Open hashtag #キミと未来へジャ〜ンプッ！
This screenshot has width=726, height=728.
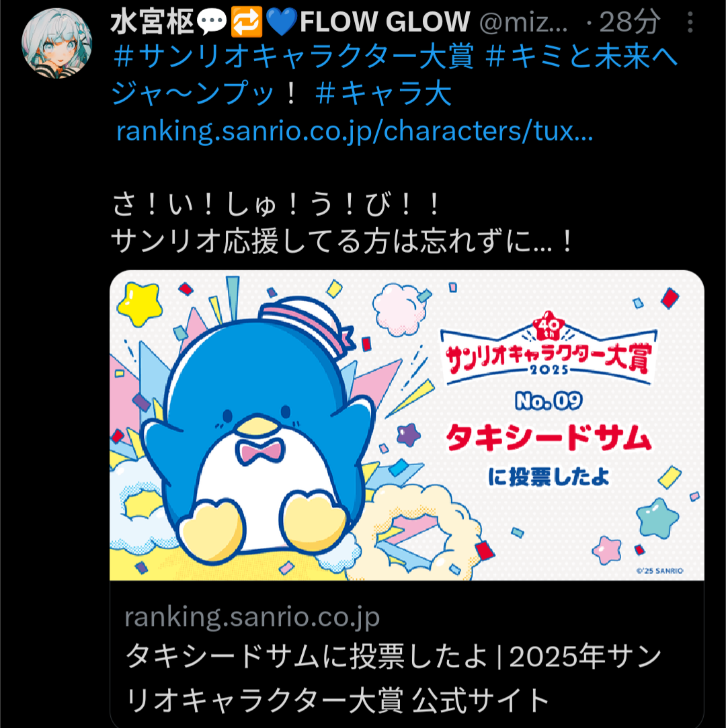(x=395, y=75)
